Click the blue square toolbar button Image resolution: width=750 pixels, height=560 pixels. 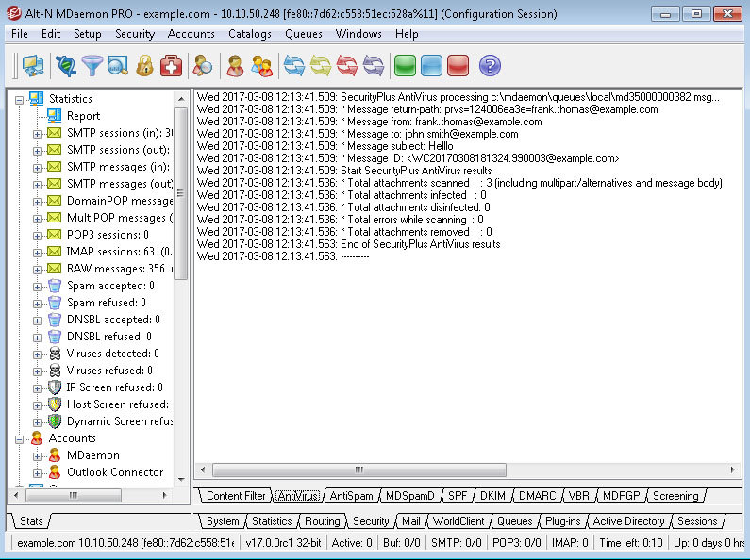(x=431, y=65)
